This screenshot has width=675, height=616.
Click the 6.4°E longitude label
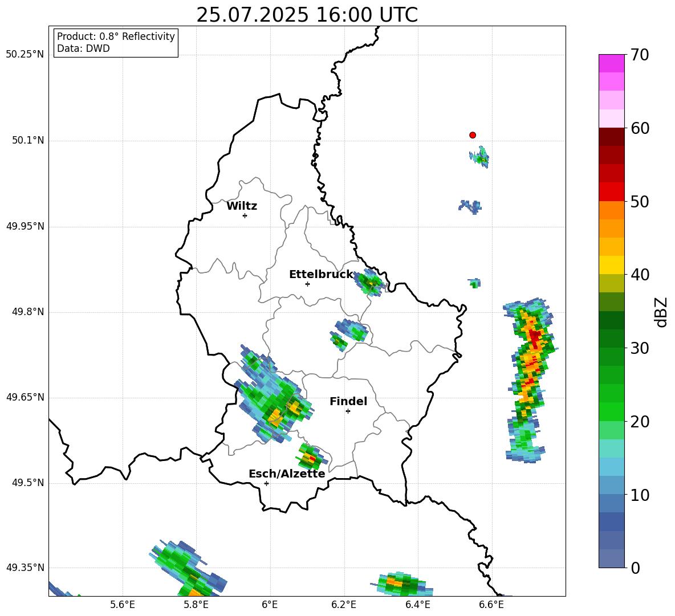(x=417, y=605)
